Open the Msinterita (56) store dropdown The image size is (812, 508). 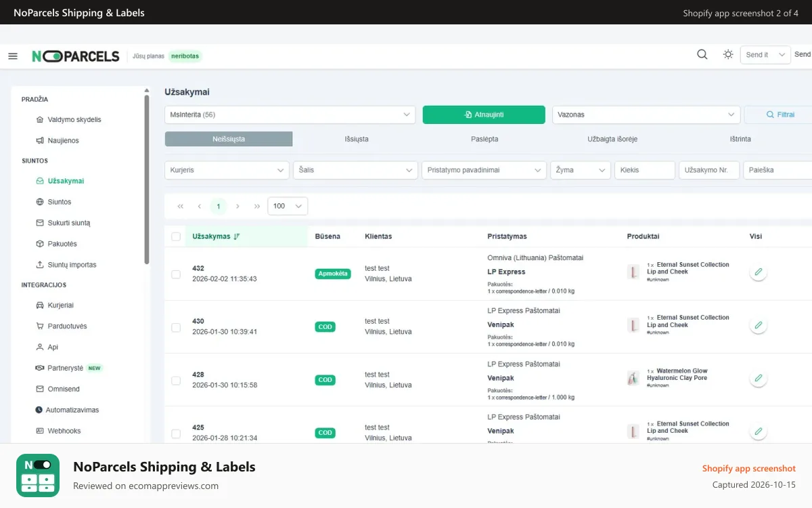pyautogui.click(x=290, y=114)
